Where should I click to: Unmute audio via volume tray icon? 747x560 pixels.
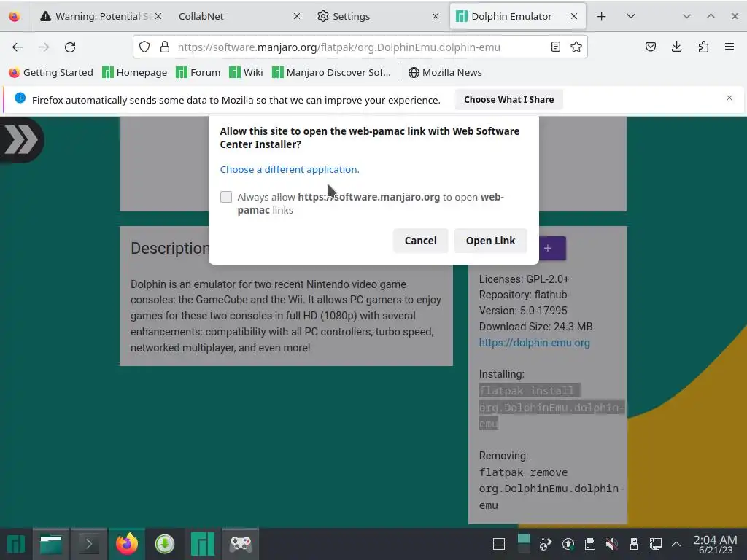pyautogui.click(x=612, y=544)
